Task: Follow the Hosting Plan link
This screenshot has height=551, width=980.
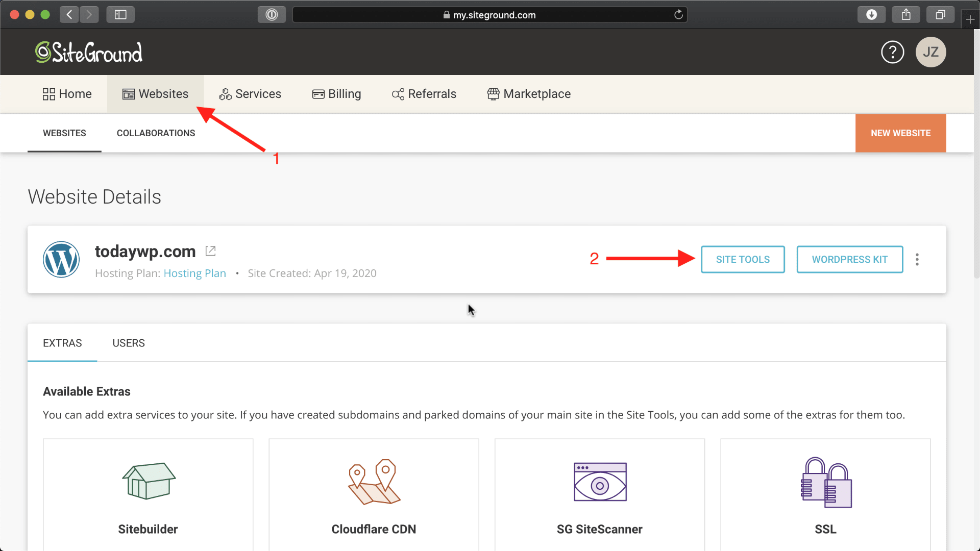Action: pos(194,273)
